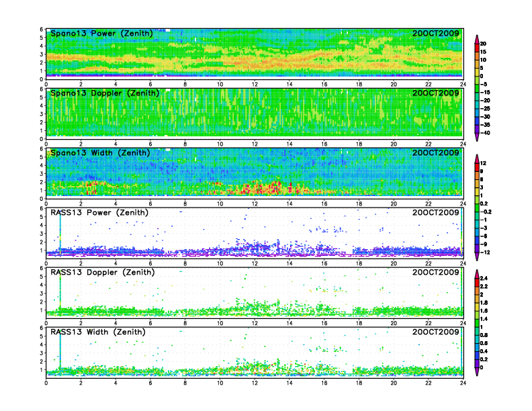Click the -6 label on the middle colorbar
Screen dimensions: 532x411
click(484, 236)
